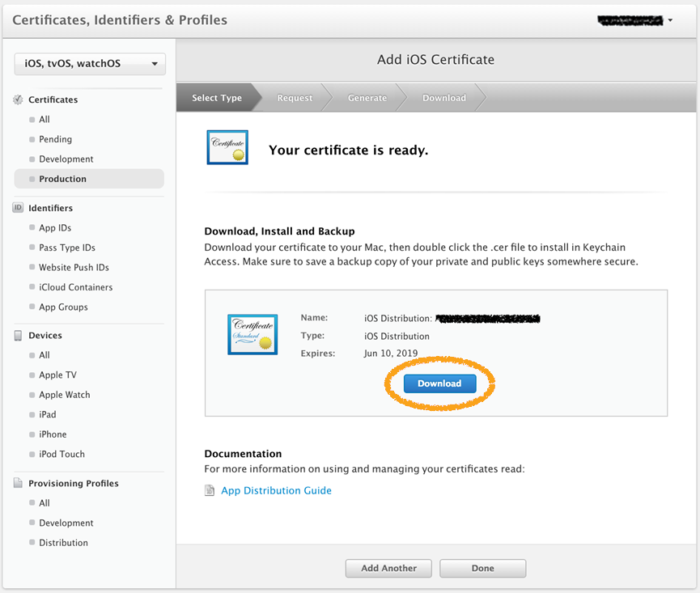Screen dimensions: 700x593
Task: Open Pass Type IDs
Action: click(67, 248)
